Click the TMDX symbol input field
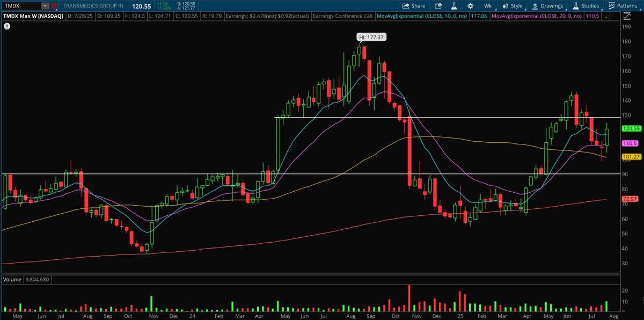Image resolution: width=644 pixels, height=320 pixels. coord(21,6)
